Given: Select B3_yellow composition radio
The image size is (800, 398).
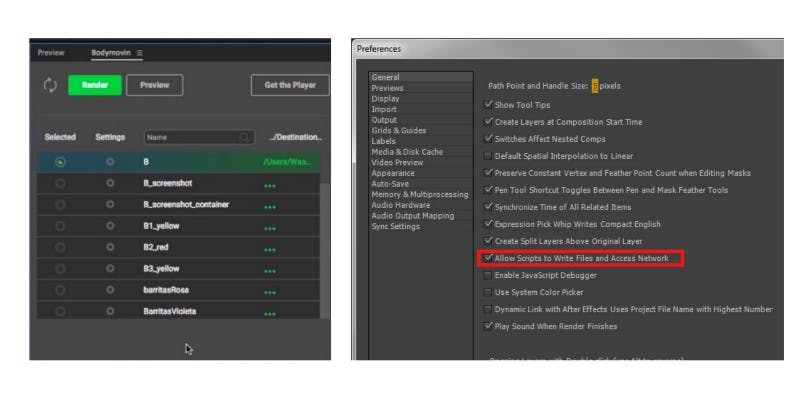Looking at the screenshot, I should point(60,268).
